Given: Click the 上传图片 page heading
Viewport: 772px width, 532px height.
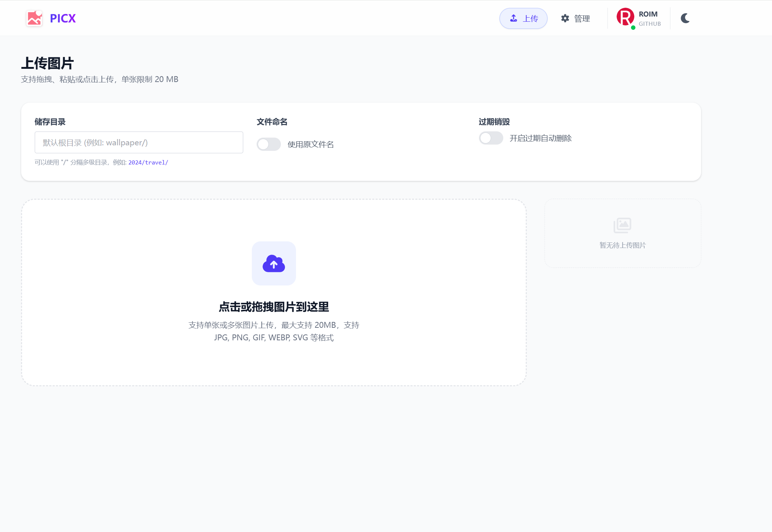Looking at the screenshot, I should (47, 63).
